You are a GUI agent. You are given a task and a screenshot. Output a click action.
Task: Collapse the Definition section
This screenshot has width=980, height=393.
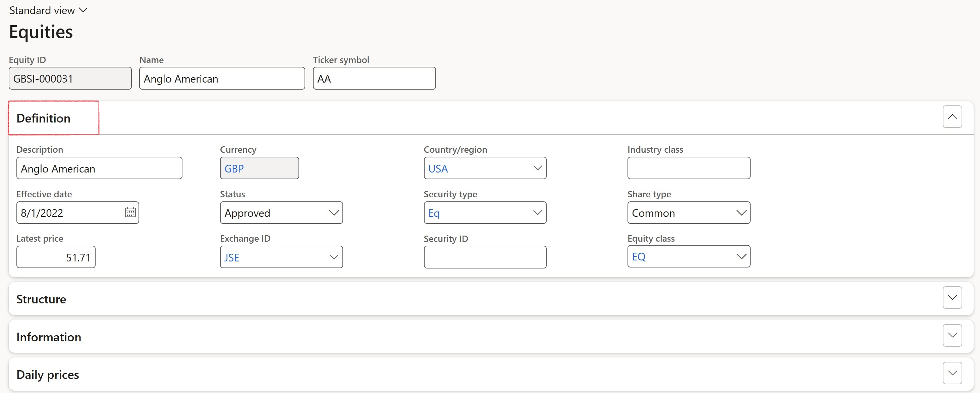click(952, 117)
